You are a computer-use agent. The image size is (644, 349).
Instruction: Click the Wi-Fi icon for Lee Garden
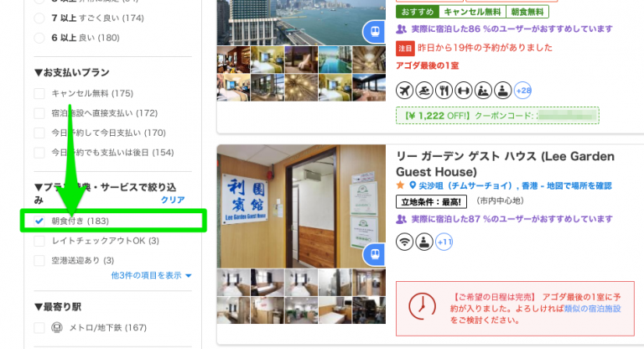(404, 242)
